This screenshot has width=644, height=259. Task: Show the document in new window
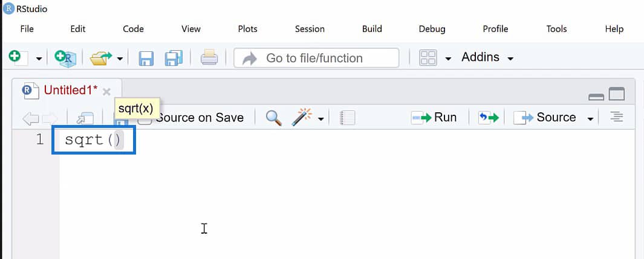85,118
